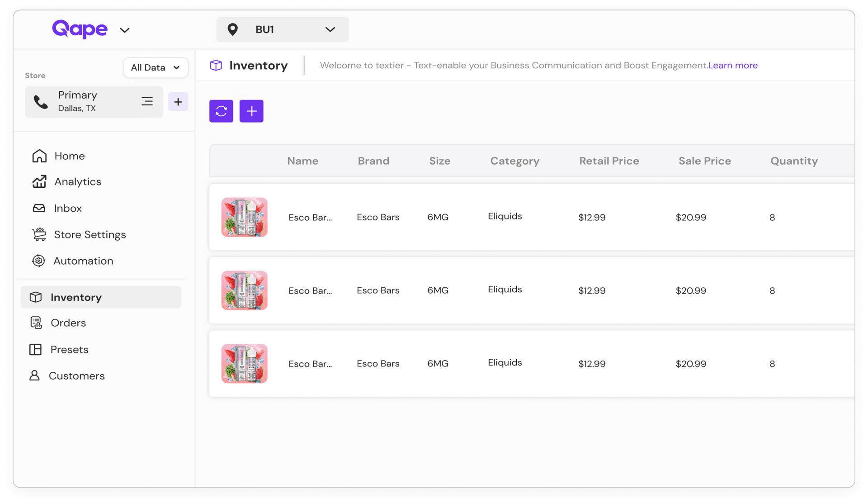
Task: Open the BU1 location dropdown
Action: 330,29
